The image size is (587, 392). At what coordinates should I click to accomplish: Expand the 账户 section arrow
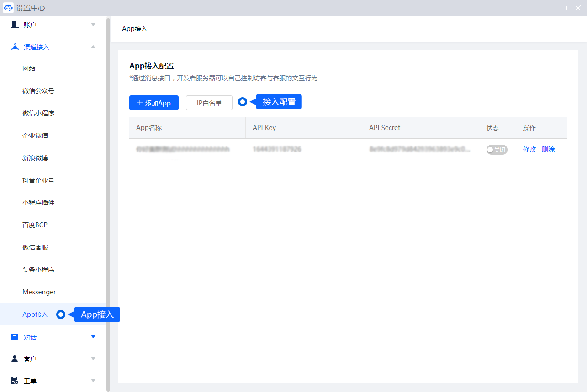[x=93, y=25]
